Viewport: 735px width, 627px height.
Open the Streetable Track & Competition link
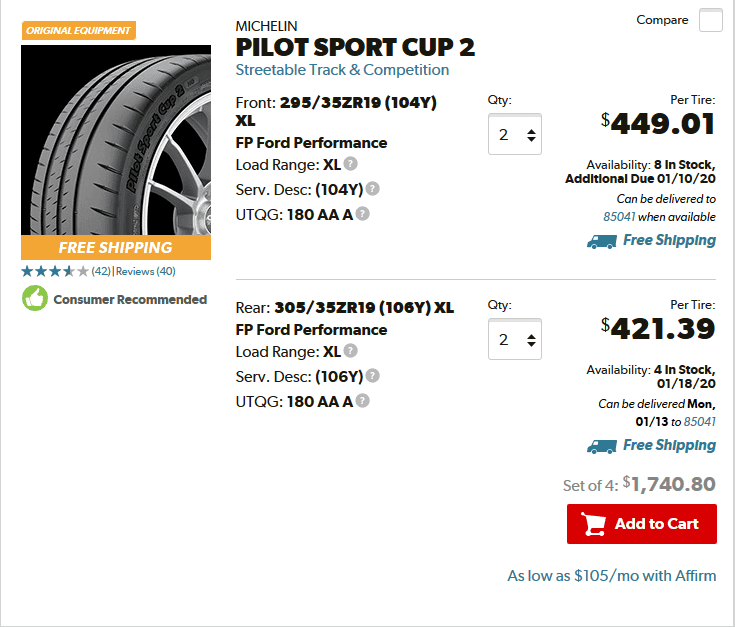coord(342,70)
